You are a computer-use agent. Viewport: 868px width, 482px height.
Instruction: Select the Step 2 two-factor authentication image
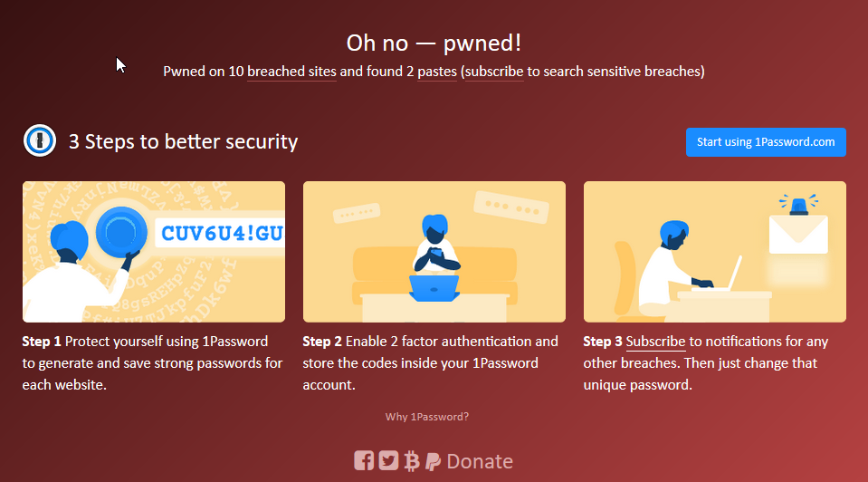pyautogui.click(x=434, y=252)
